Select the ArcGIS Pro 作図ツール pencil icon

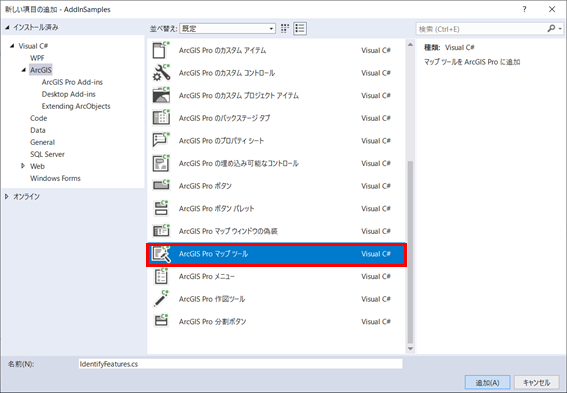click(x=161, y=299)
